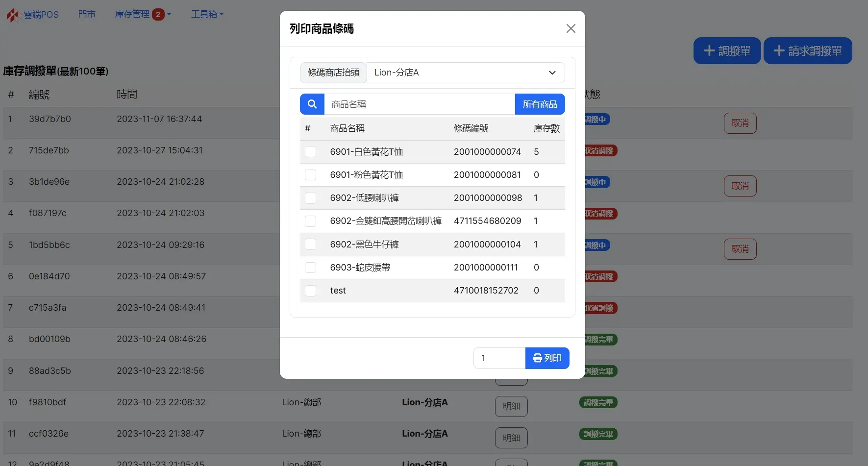Focus the 商品名稱 search field
868x466 pixels.
point(420,104)
